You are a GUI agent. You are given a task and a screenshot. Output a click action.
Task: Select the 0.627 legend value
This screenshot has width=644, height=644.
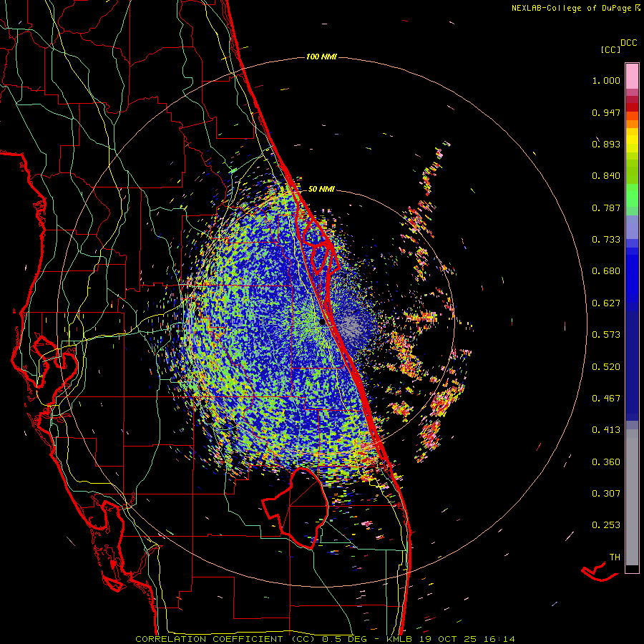[x=606, y=303]
